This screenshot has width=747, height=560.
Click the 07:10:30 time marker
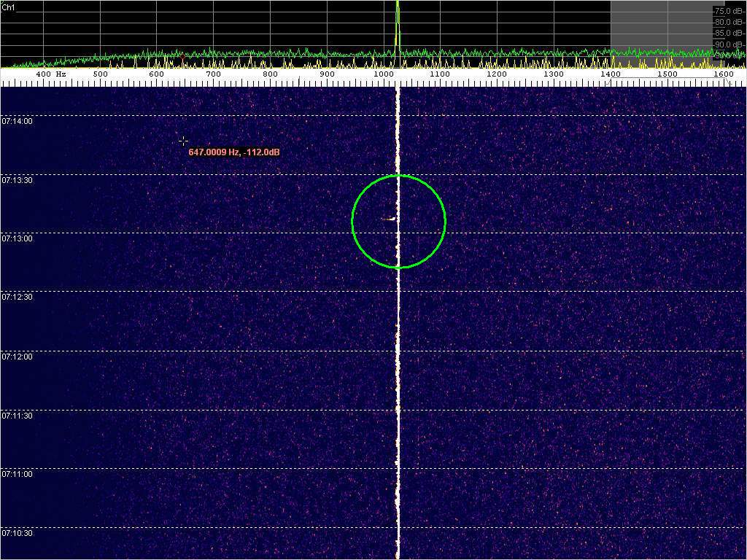(17, 533)
